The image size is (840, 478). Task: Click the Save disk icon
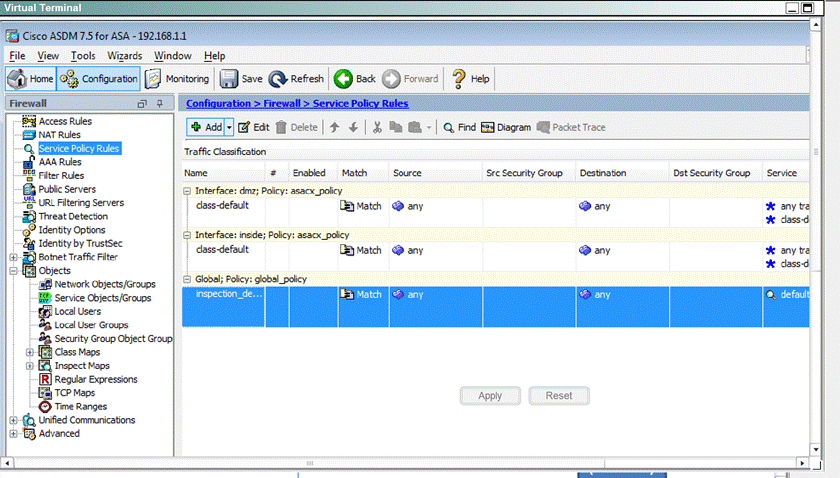tap(228, 79)
